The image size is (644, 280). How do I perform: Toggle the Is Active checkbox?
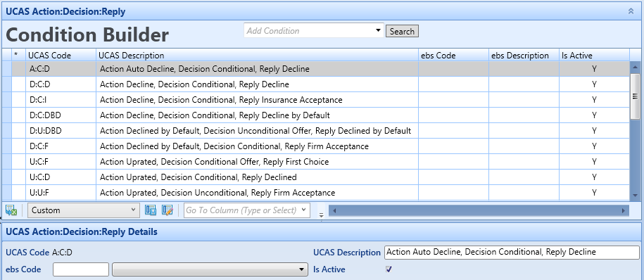point(389,269)
